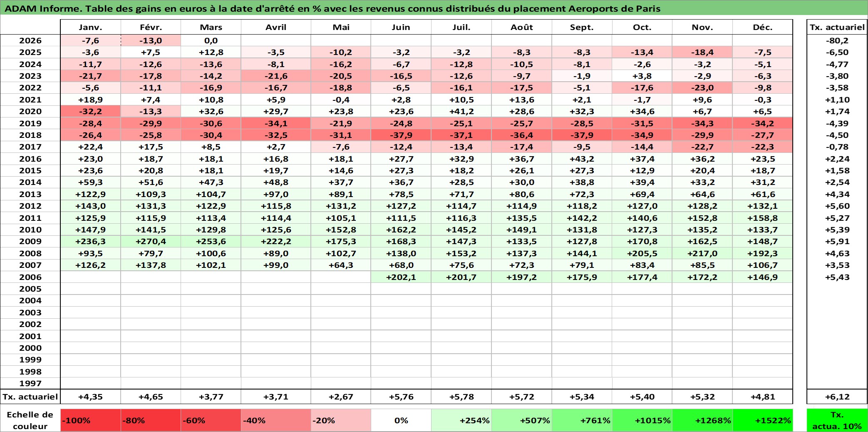Select Mars 2009 cell showing +253,6
Screen dimensions: 868x432
[211, 241]
